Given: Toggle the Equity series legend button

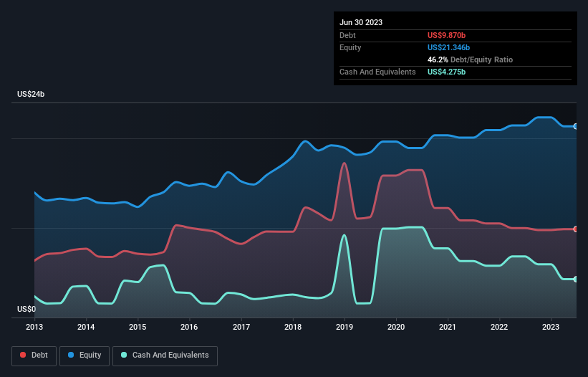Looking at the screenshot, I should tap(85, 355).
